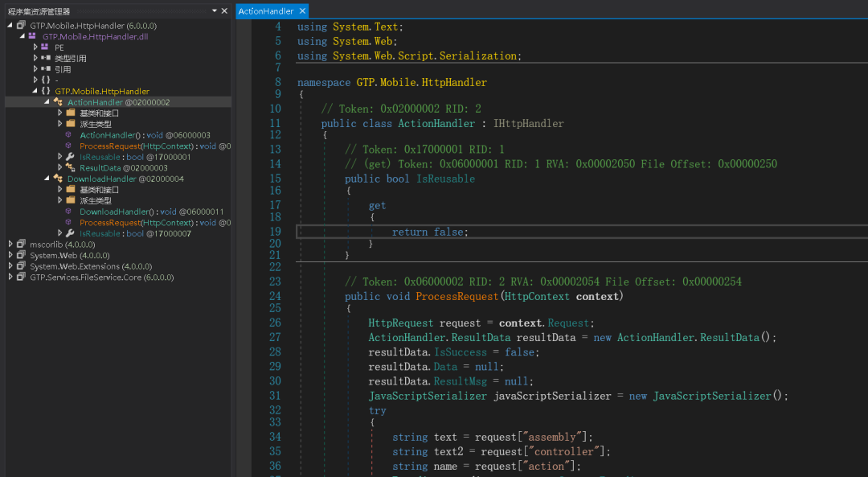Click the IsReusable property name on line 15
The image size is (868, 477).
[x=445, y=179]
